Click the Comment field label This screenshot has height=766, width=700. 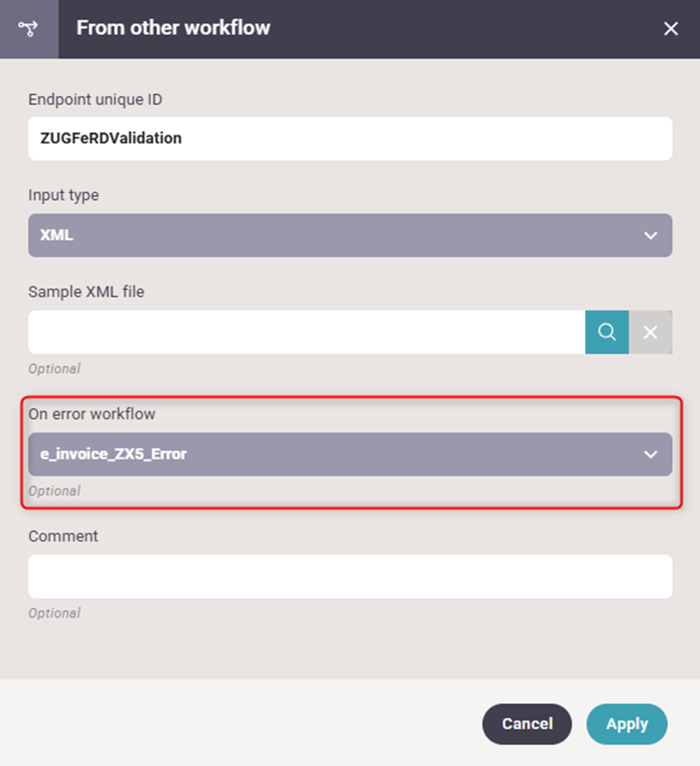point(63,536)
